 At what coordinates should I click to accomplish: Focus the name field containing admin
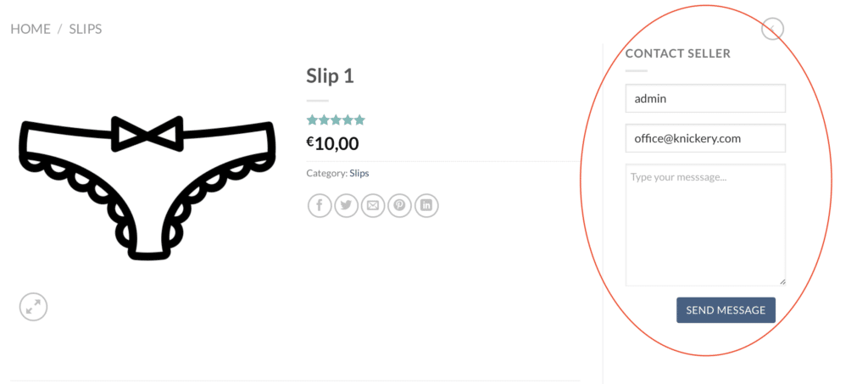[x=705, y=98]
